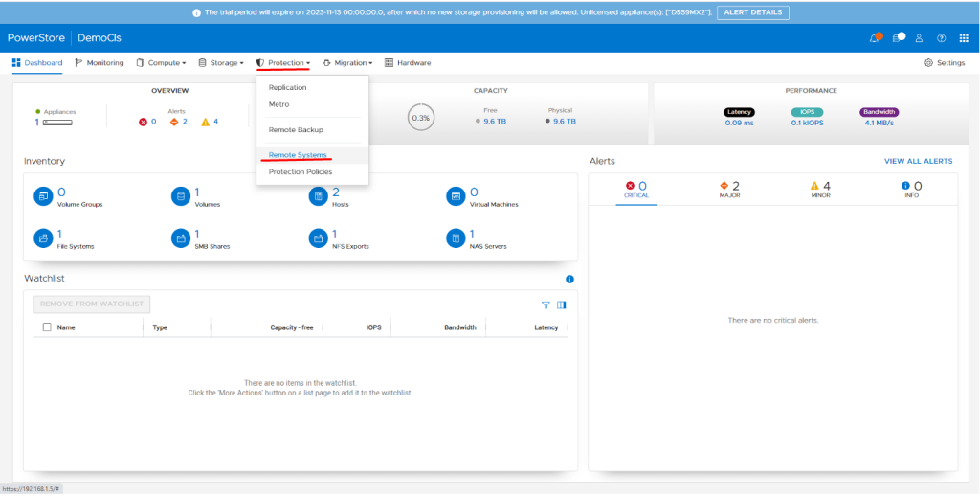The width and height of the screenshot is (980, 496).
Task: Open the VIEW ALL ALERTS link
Action: [x=918, y=162]
